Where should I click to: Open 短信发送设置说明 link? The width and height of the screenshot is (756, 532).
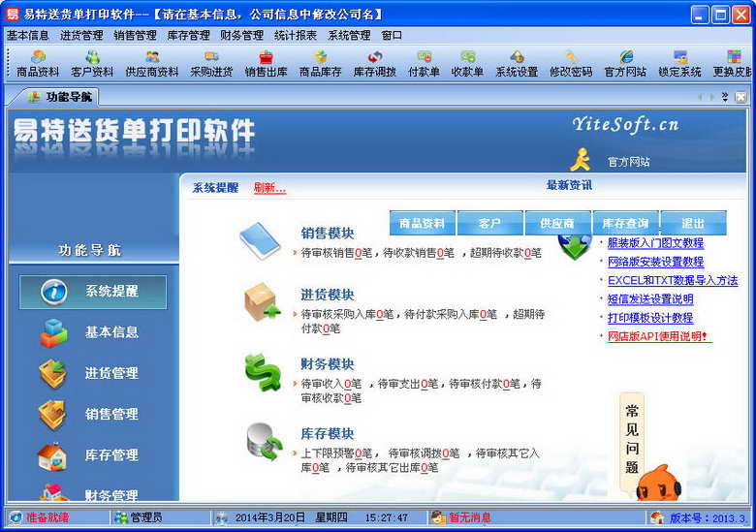click(x=650, y=299)
